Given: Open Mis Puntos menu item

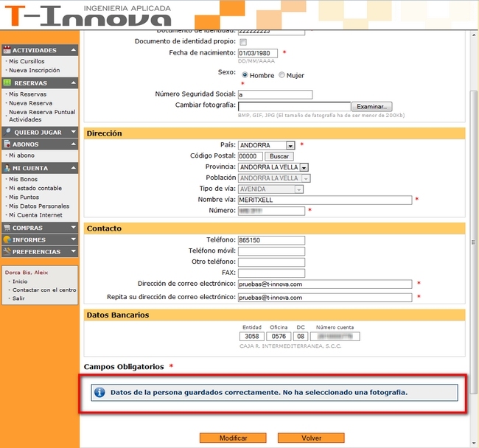Looking at the screenshot, I should click(24, 197).
